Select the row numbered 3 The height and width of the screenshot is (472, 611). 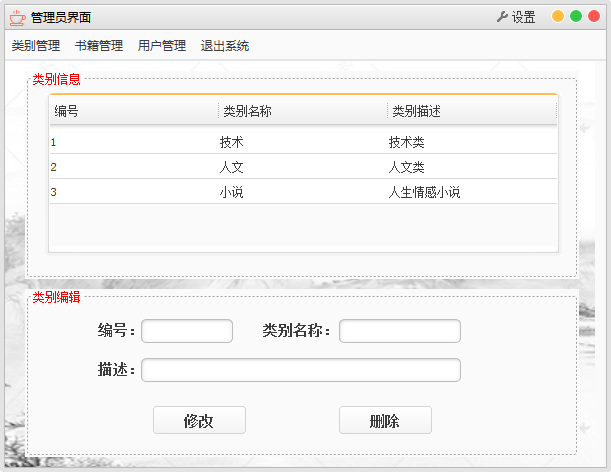click(303, 192)
